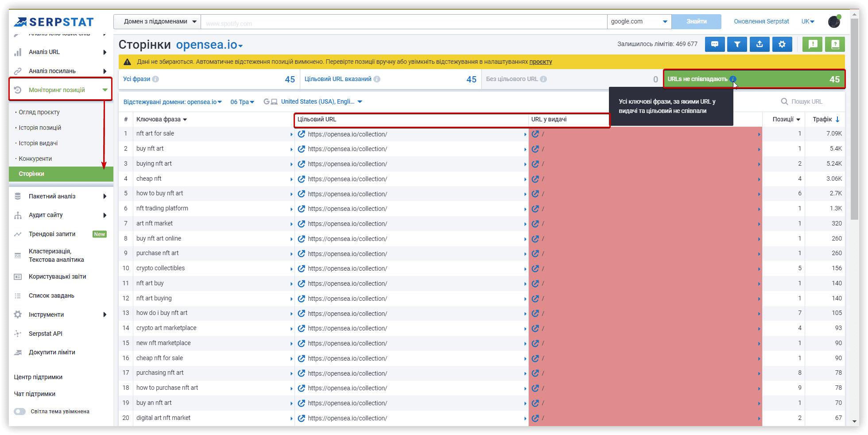Click the export upload button
This screenshot has height=435, width=868.
[759, 44]
